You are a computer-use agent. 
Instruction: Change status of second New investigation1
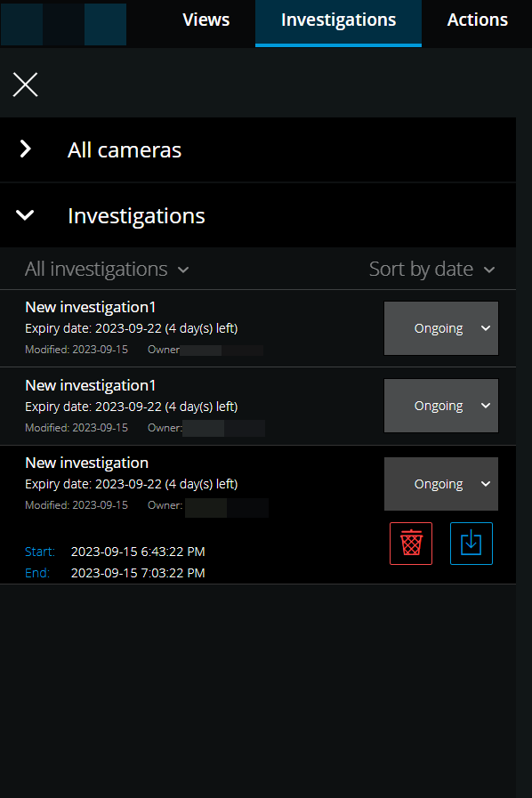(441, 406)
